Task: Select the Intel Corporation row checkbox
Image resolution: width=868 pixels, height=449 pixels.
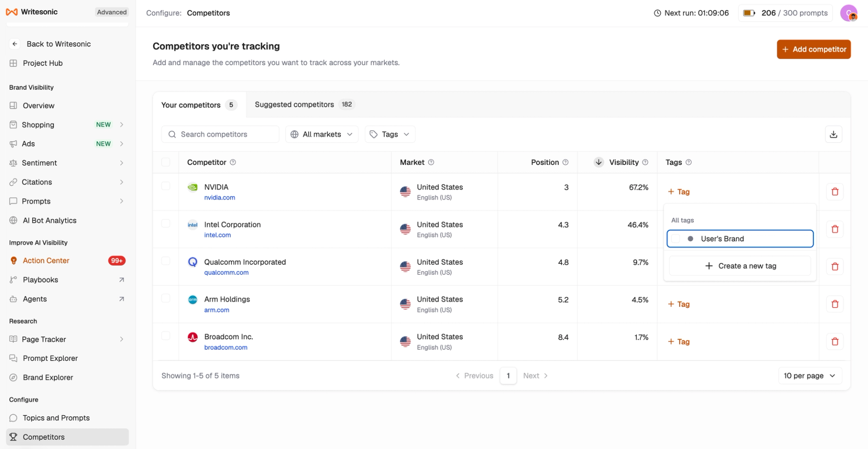Action: 166,224
